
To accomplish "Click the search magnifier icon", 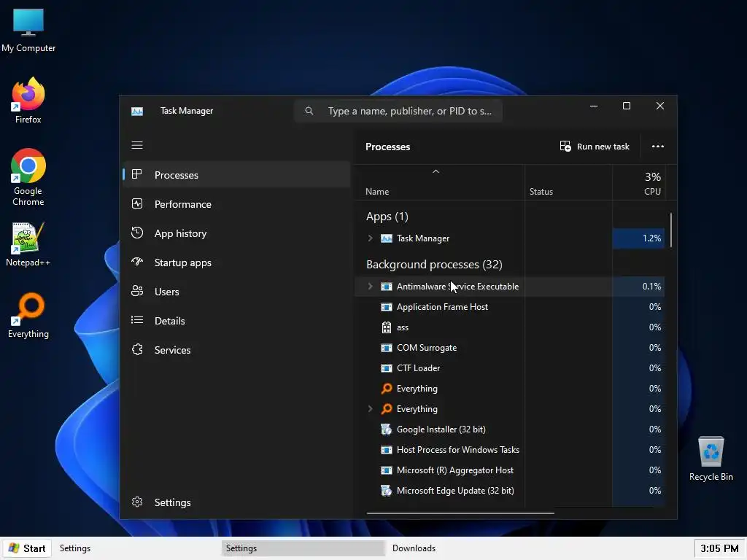I will pos(309,111).
